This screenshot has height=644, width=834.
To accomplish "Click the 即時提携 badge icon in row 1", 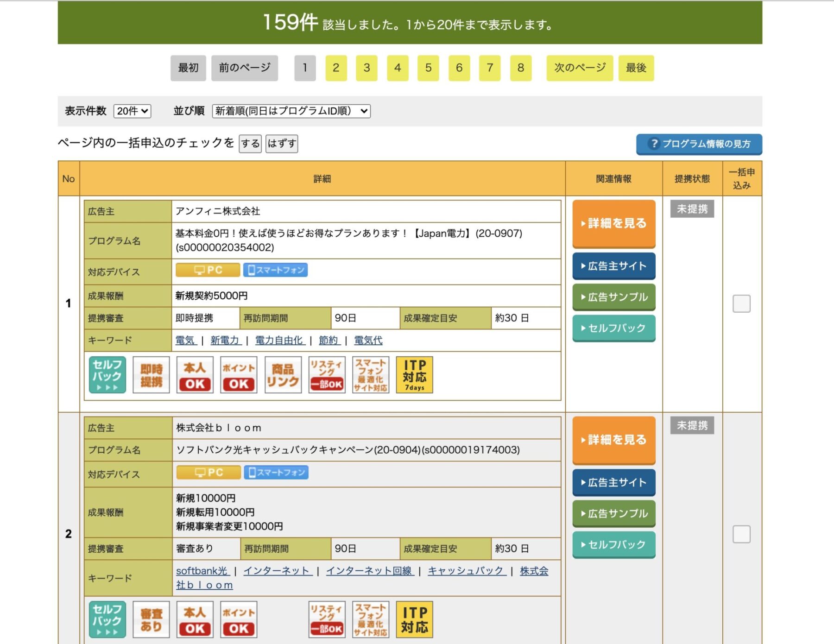I will tap(151, 375).
